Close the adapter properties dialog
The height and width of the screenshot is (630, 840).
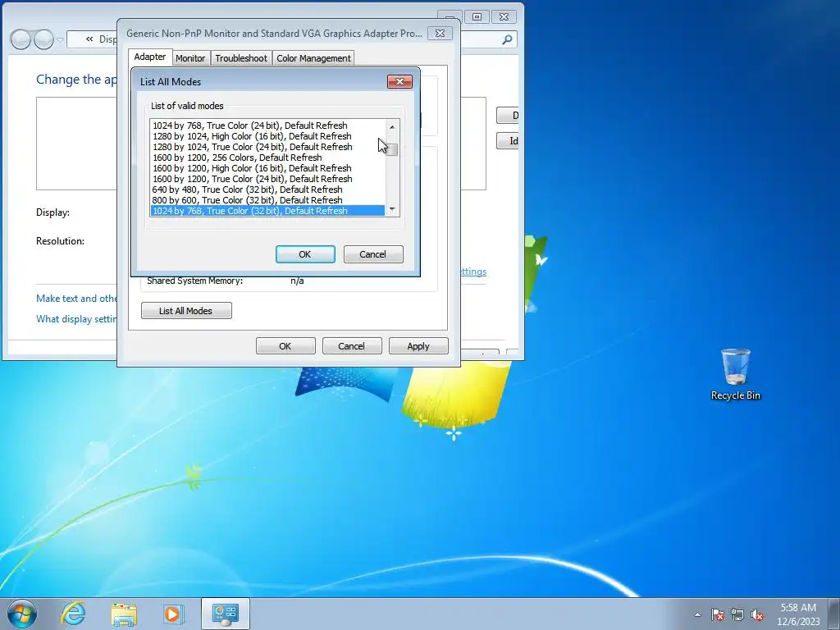click(x=440, y=33)
